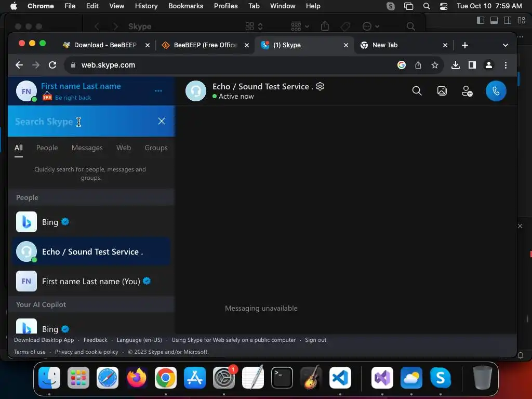Click the Search Skype input field
Viewport: 532px width, 399px height.
point(83,122)
